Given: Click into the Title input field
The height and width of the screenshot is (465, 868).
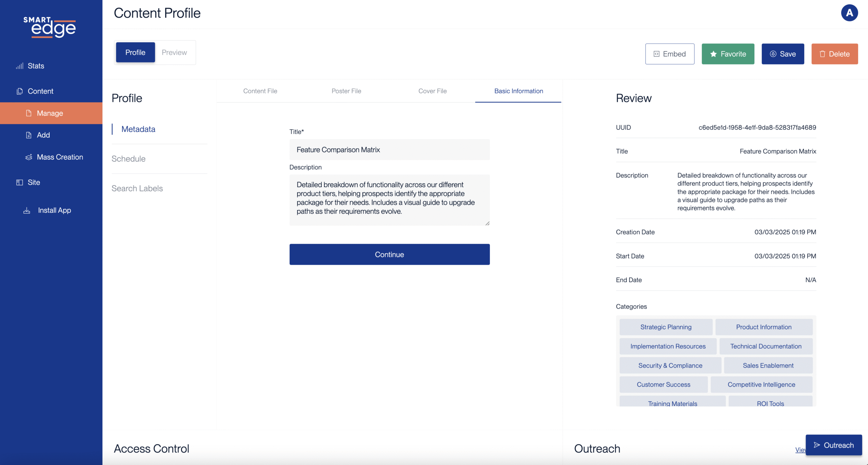Looking at the screenshot, I should coord(389,150).
